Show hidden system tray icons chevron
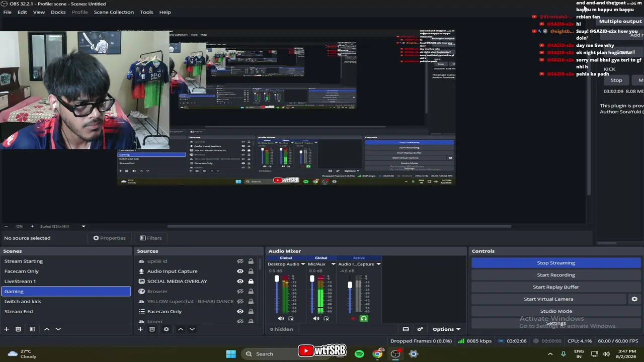Image resolution: width=644 pixels, height=362 pixels. [550, 354]
